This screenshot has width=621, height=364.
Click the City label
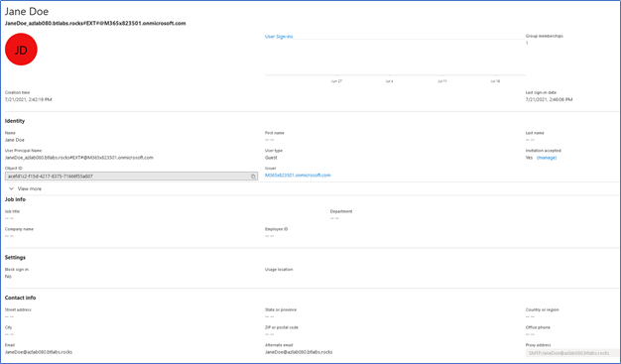8,327
